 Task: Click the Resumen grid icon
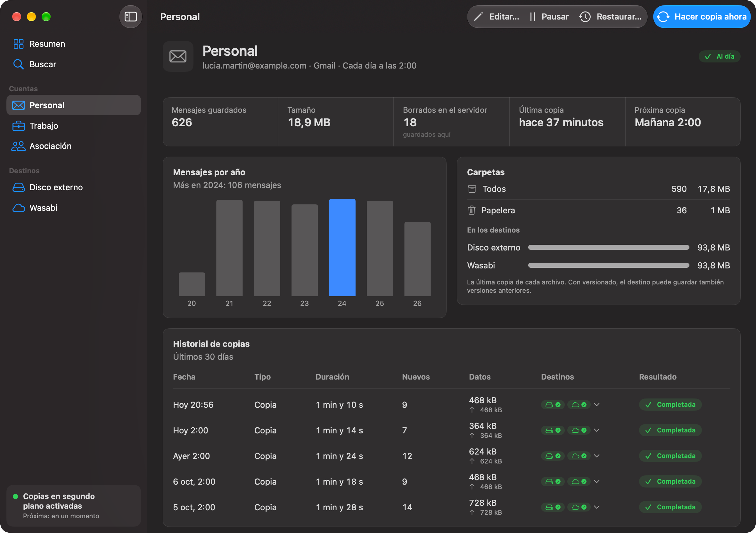[19, 44]
